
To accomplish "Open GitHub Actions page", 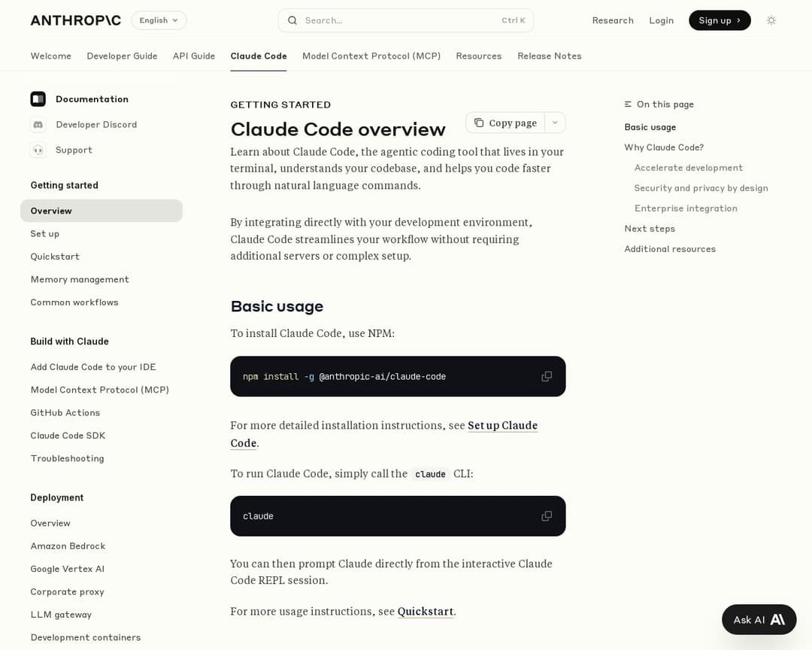I will tap(65, 412).
